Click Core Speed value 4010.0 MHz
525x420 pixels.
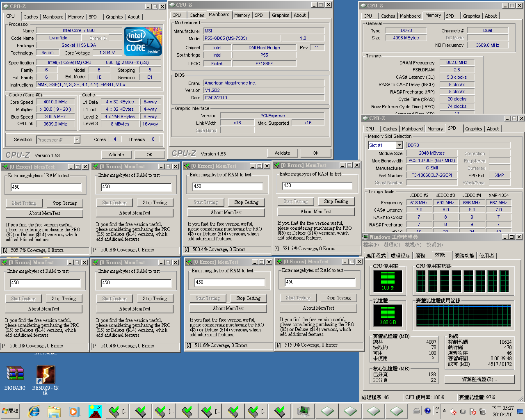pyautogui.click(x=55, y=102)
